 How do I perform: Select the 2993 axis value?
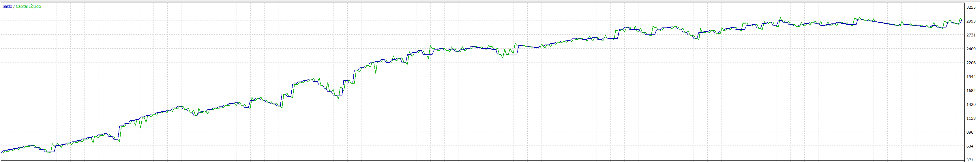point(971,21)
